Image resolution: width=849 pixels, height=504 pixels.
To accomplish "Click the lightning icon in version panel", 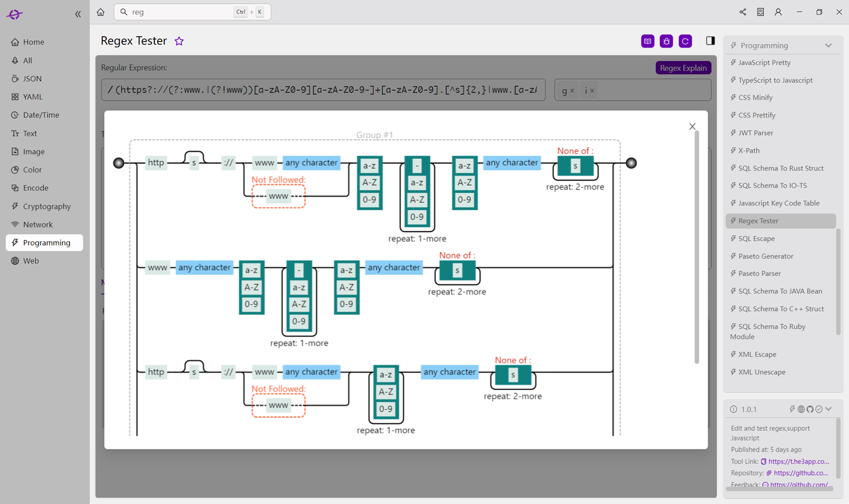I will (x=793, y=410).
